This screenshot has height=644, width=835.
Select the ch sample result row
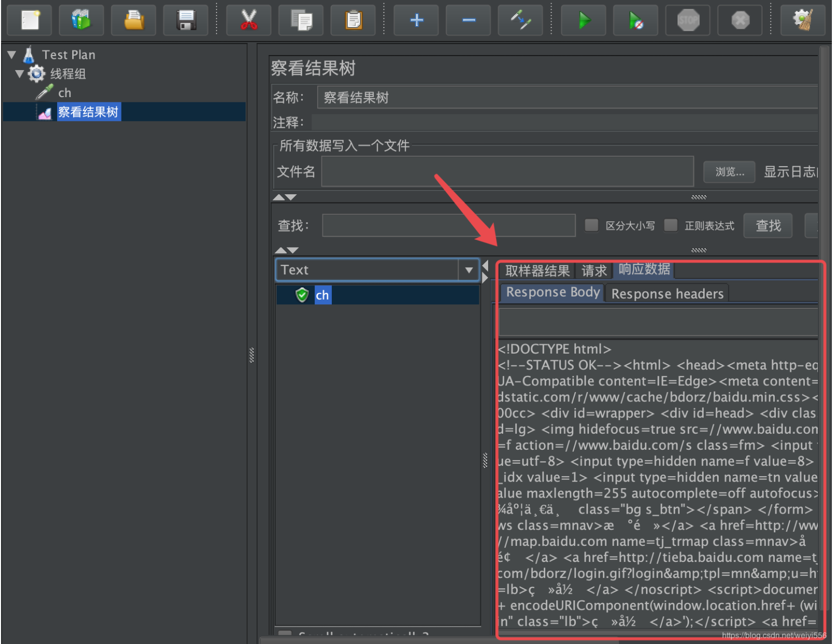pyautogui.click(x=378, y=295)
